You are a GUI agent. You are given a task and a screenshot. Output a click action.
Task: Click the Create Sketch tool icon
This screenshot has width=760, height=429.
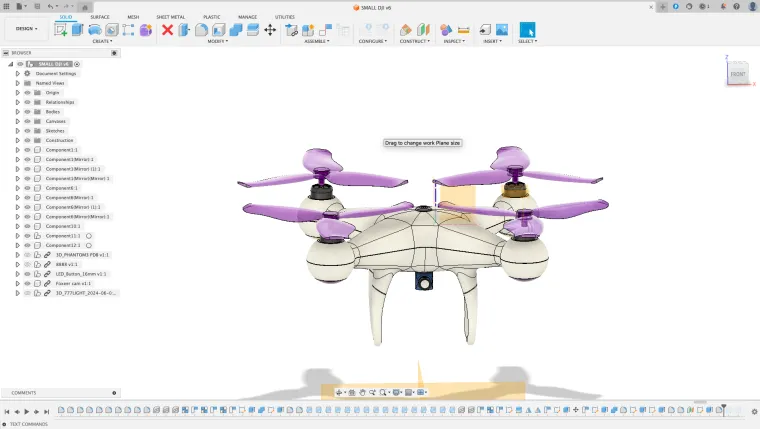61,30
